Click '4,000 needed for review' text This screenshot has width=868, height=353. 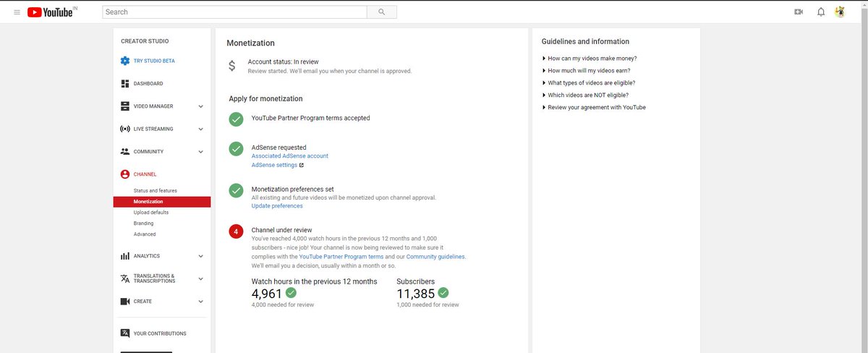(283, 305)
